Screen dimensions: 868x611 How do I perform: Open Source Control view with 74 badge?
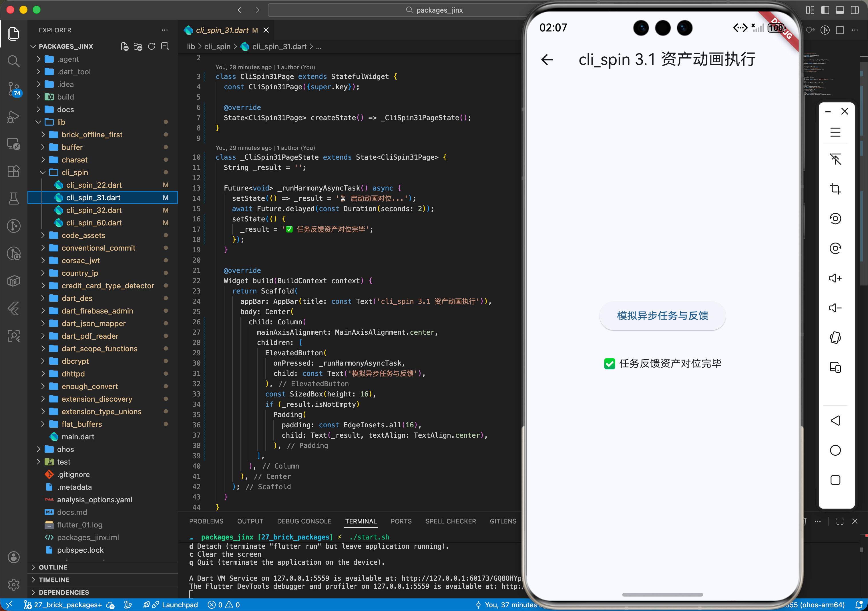[x=14, y=88]
